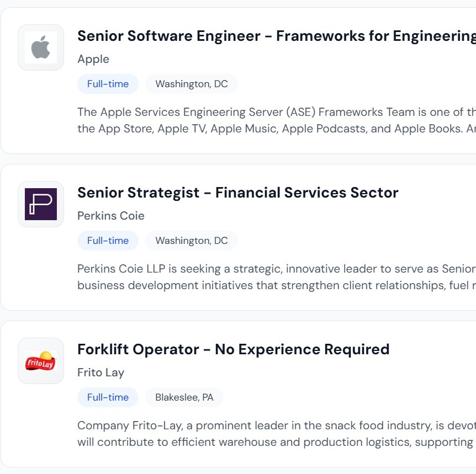Click the Washington, DC tag on the Strategist job
The image size is (476, 474).
click(192, 241)
